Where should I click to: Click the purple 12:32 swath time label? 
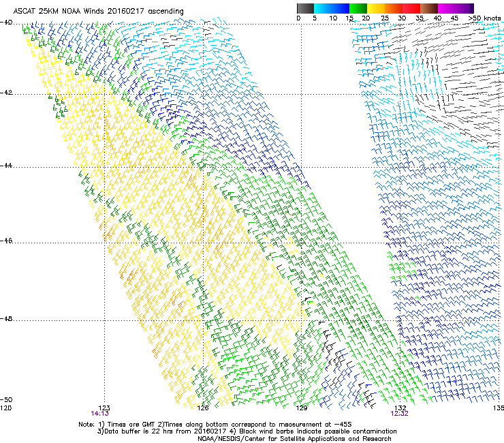click(400, 414)
